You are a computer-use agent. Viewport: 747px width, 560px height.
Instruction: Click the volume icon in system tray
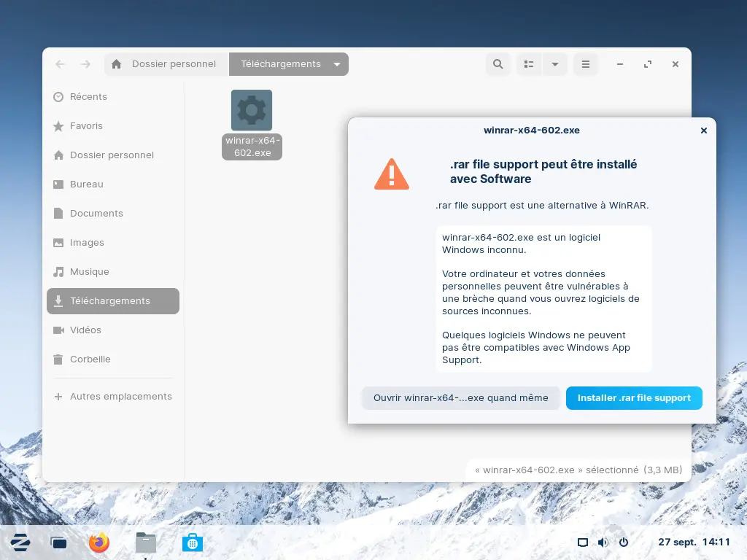(x=603, y=542)
